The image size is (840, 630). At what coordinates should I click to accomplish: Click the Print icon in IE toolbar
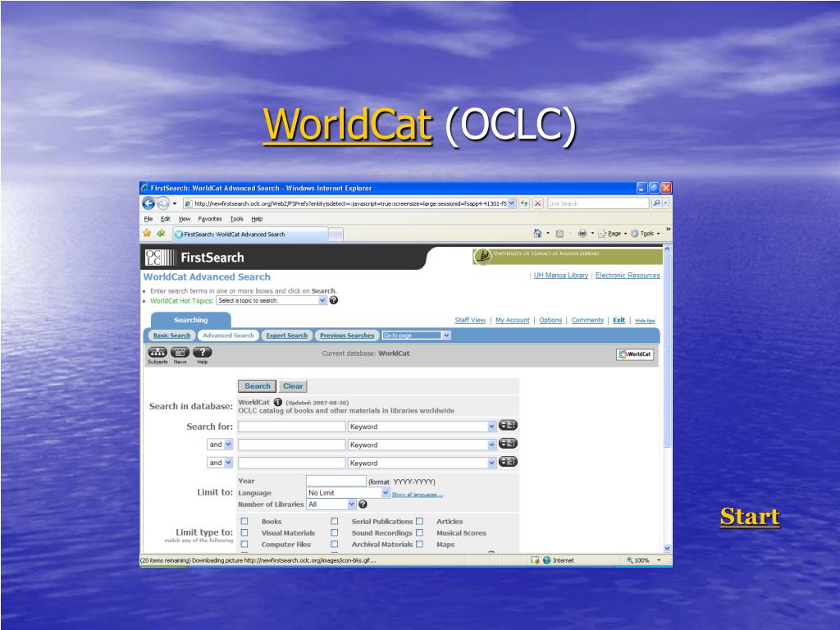[582, 233]
